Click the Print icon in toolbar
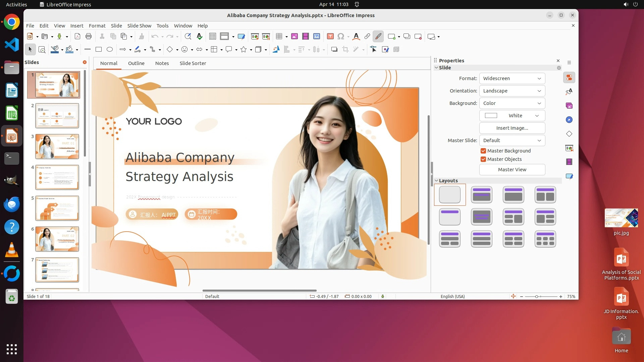This screenshot has width=644, height=362. pyautogui.click(x=89, y=37)
